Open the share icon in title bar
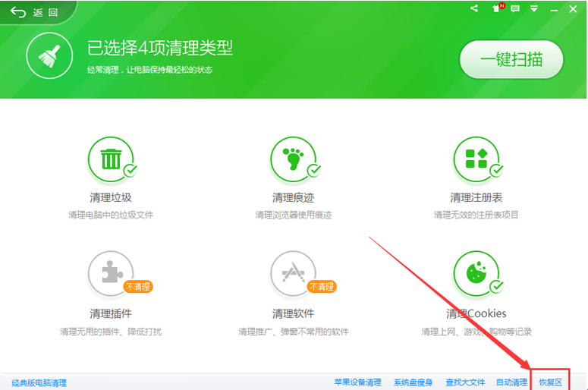 point(474,8)
